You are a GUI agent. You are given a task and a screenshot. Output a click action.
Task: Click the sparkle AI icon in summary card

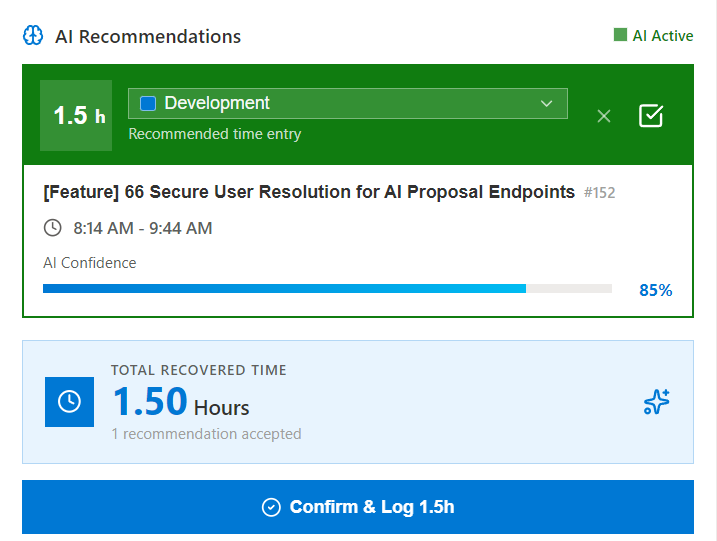click(657, 402)
